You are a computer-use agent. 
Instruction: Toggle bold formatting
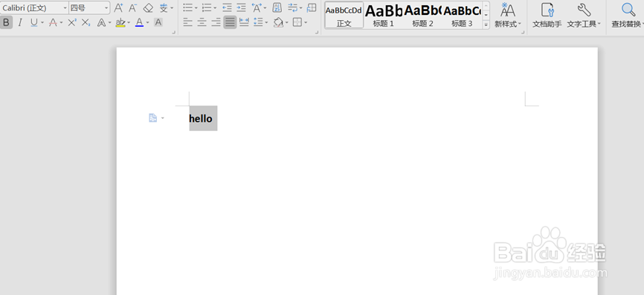point(6,22)
